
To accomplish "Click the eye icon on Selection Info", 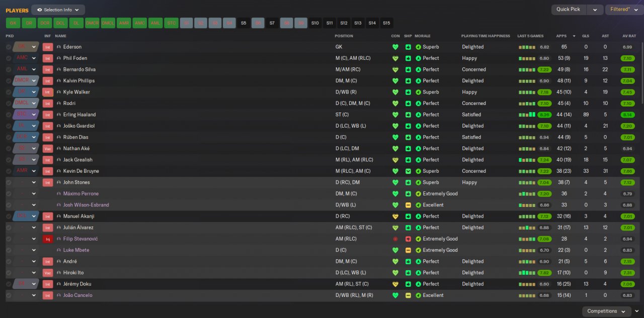I will (x=39, y=10).
